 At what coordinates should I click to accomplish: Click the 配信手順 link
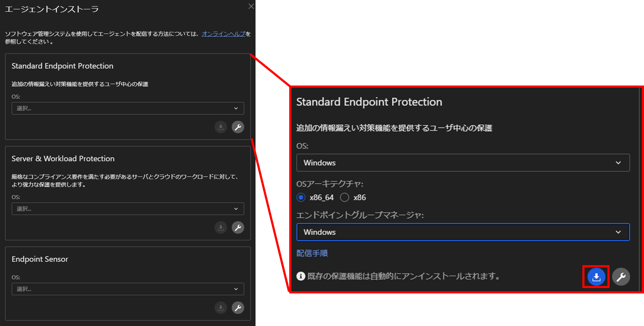312,253
